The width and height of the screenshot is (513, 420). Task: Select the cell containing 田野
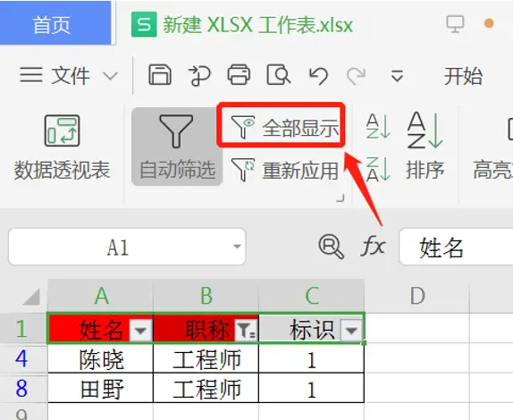click(x=100, y=388)
